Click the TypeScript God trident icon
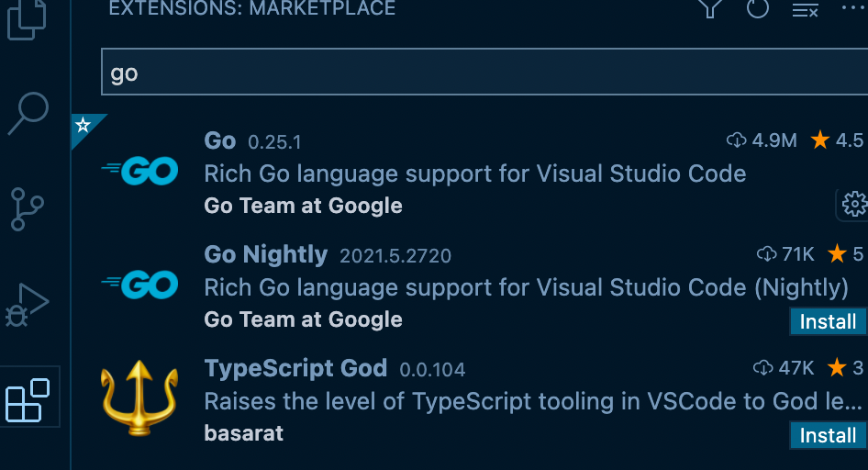868x470 pixels. point(139,398)
